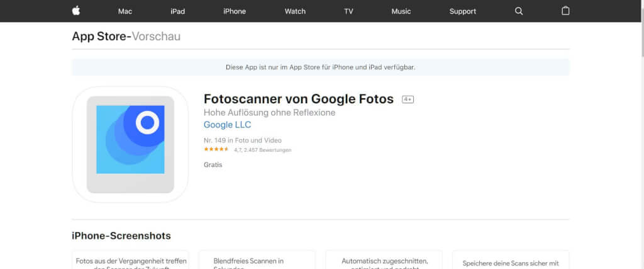Click the Vorschau heading text
Image resolution: width=644 pixels, height=269 pixels.
point(156,37)
